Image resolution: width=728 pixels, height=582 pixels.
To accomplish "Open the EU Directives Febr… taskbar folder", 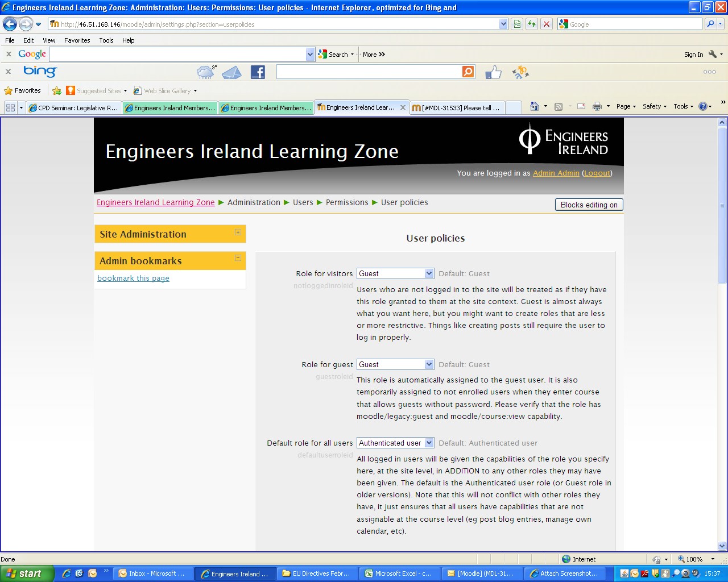I will pyautogui.click(x=318, y=573).
